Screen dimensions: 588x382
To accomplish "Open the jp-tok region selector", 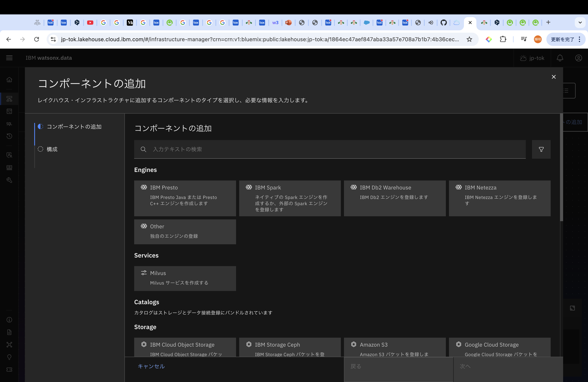I will click(532, 58).
